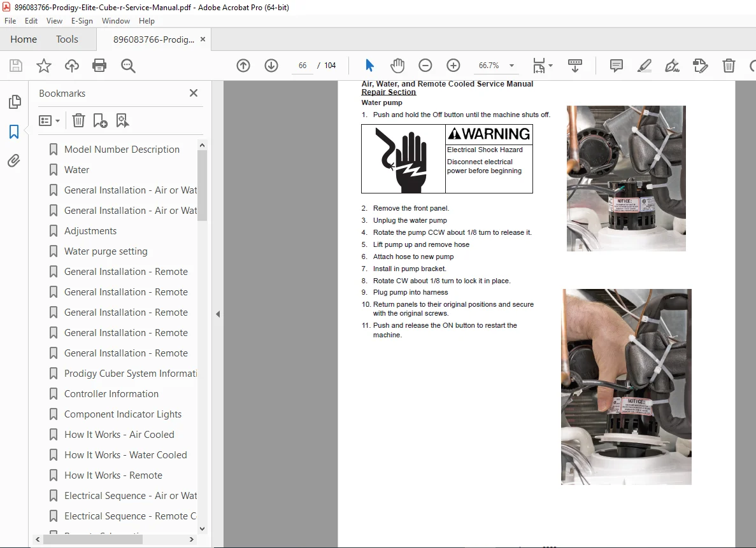
Task: Open How It Works - Remote bookmark
Action: 113,475
